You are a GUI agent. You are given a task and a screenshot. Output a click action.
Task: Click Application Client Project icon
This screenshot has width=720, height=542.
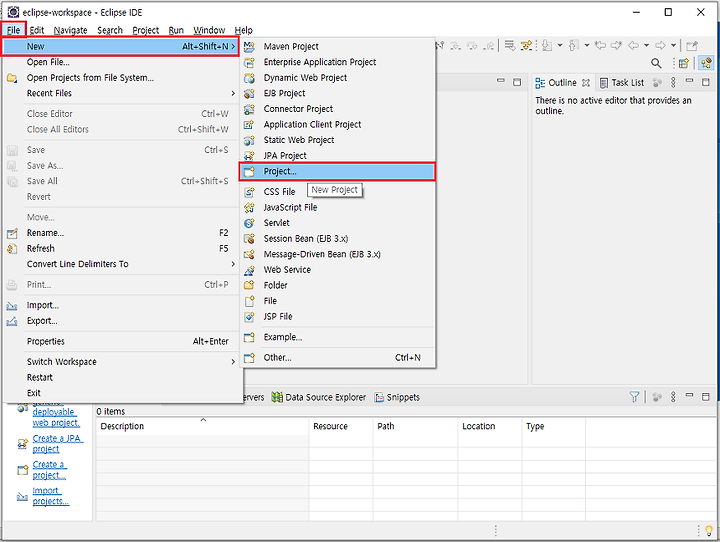point(249,124)
